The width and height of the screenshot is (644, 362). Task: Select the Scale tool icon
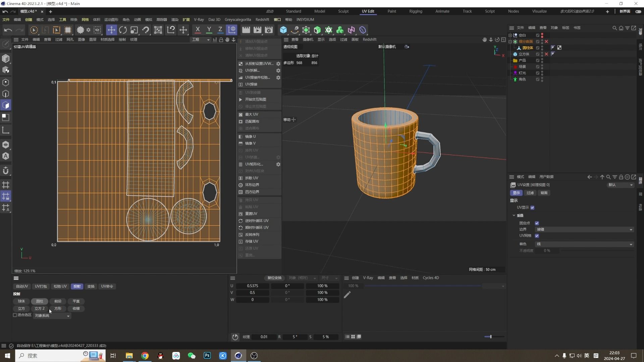pos(134,30)
